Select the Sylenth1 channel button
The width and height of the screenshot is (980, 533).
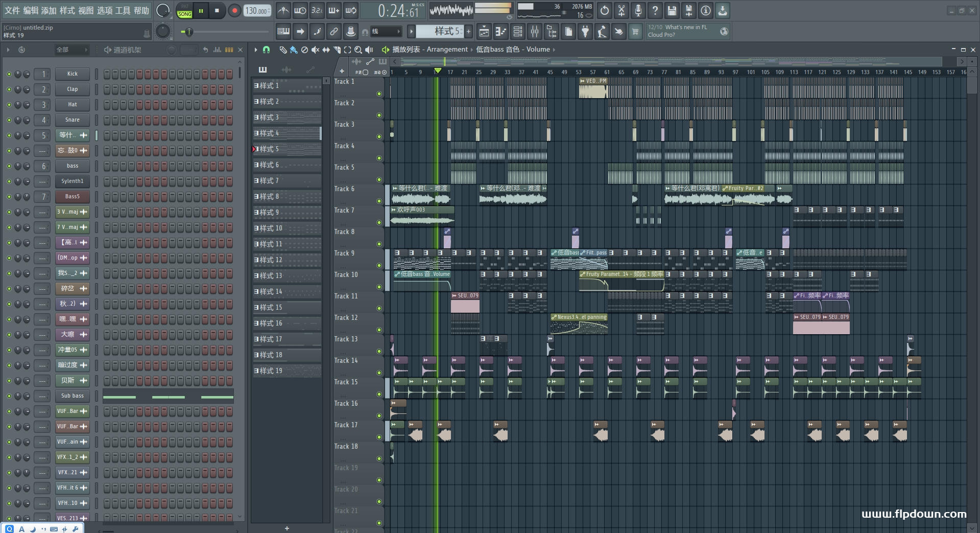pos(72,181)
